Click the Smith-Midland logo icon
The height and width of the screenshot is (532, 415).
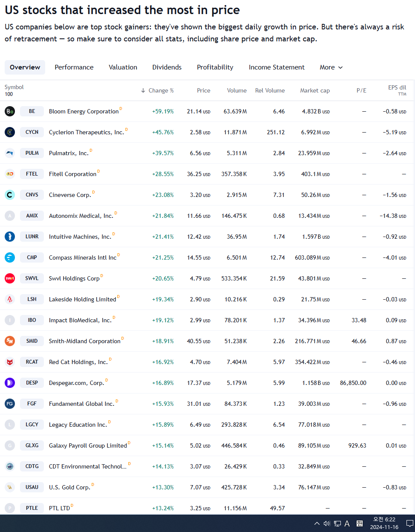[x=10, y=341]
